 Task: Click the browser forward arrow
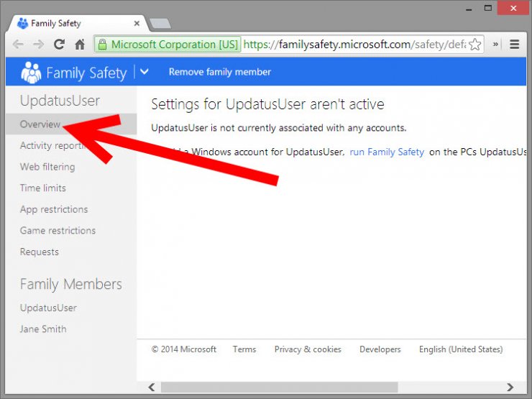[x=39, y=45]
